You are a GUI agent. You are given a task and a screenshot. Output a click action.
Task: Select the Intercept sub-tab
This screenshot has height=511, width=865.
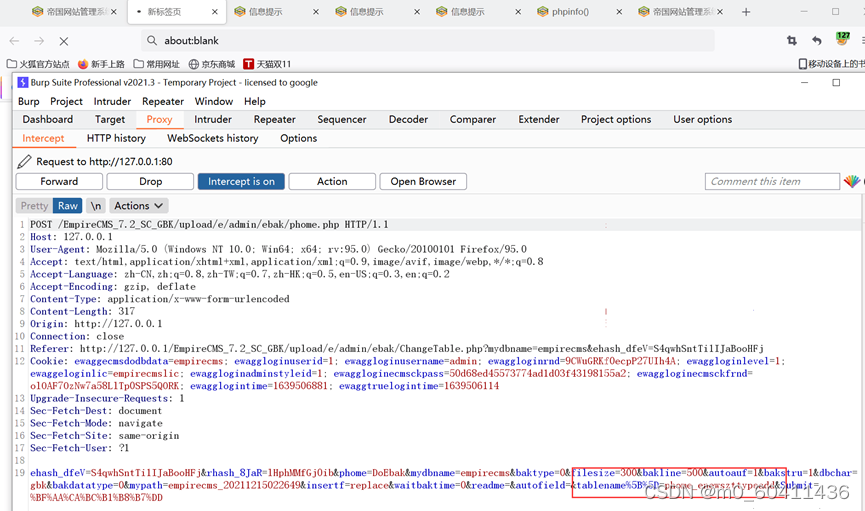click(x=43, y=139)
